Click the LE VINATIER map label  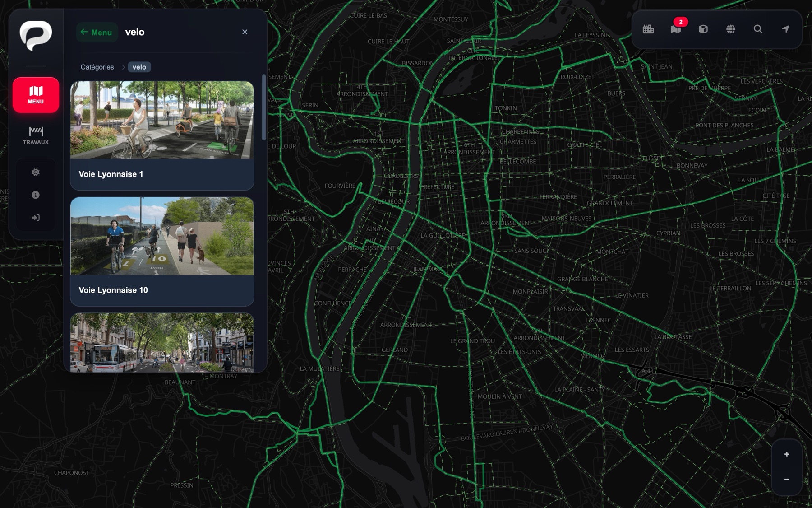(x=632, y=295)
